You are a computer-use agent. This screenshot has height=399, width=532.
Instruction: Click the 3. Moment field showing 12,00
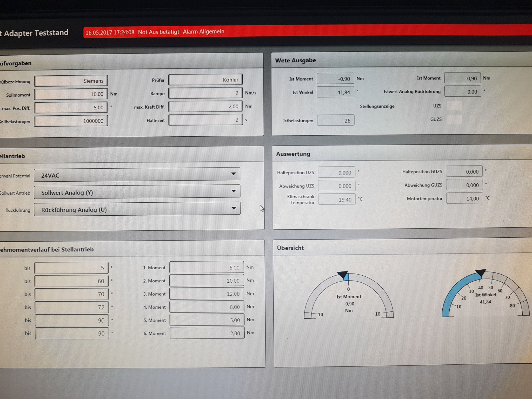[206, 294]
